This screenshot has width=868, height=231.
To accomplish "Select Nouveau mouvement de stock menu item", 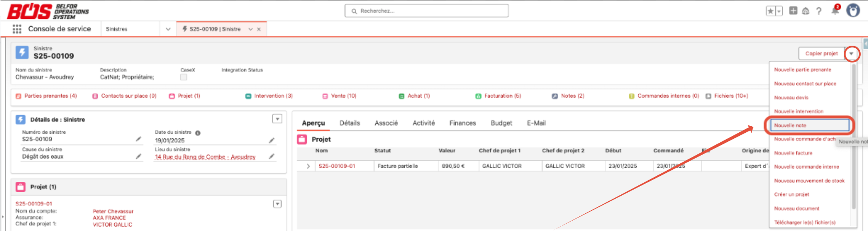I will (x=809, y=181).
